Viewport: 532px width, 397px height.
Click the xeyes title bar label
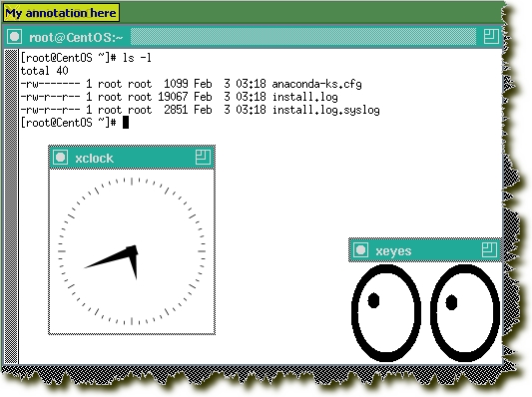click(393, 251)
